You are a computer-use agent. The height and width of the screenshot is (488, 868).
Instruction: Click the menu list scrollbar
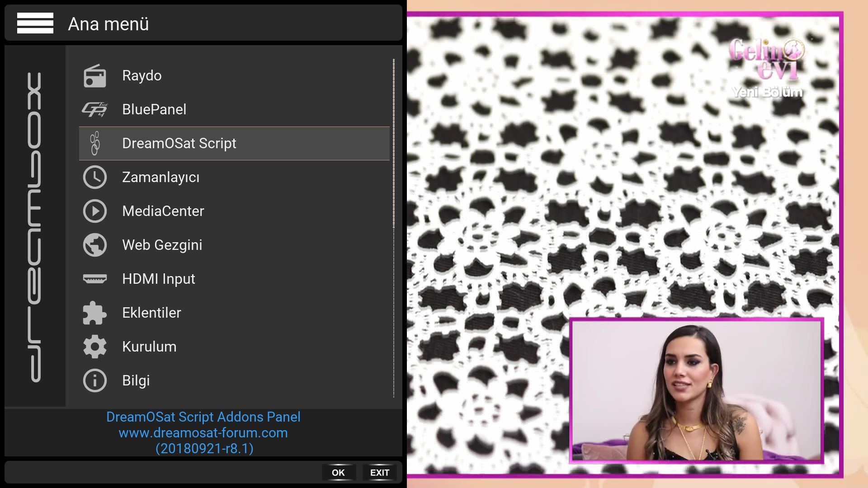pyautogui.click(x=394, y=228)
